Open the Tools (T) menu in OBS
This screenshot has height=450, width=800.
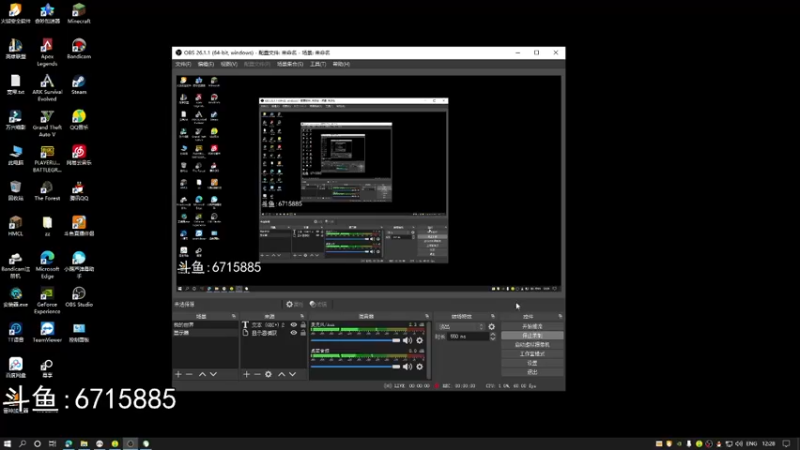point(318,64)
